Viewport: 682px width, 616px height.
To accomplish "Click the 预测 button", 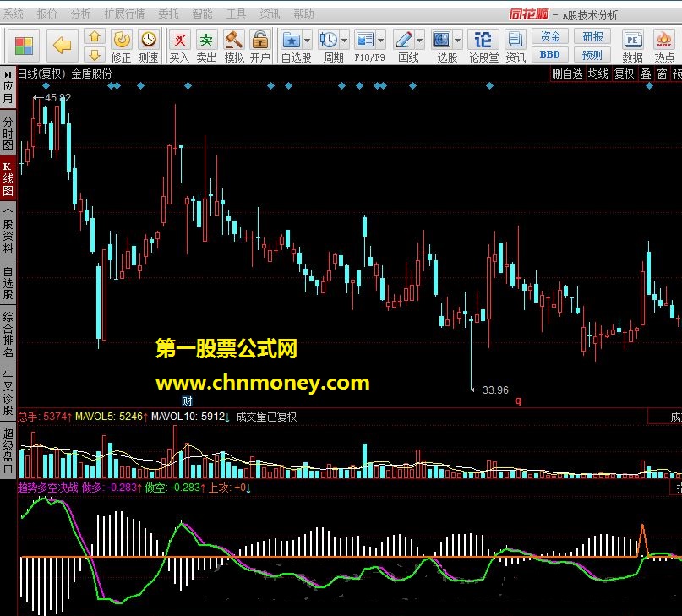I will (x=592, y=55).
